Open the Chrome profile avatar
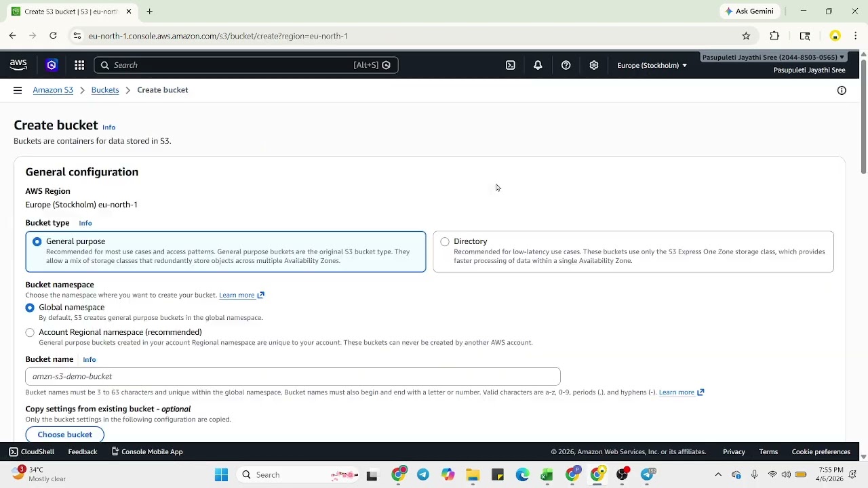Viewport: 868px width, 488px height. click(x=835, y=36)
